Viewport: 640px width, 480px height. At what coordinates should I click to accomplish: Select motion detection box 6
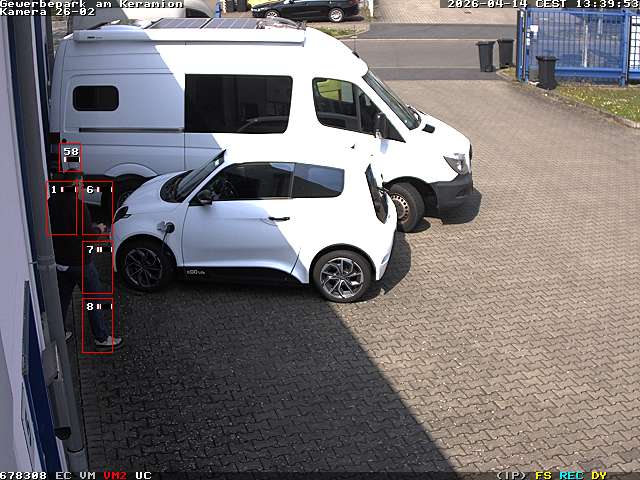tap(97, 209)
